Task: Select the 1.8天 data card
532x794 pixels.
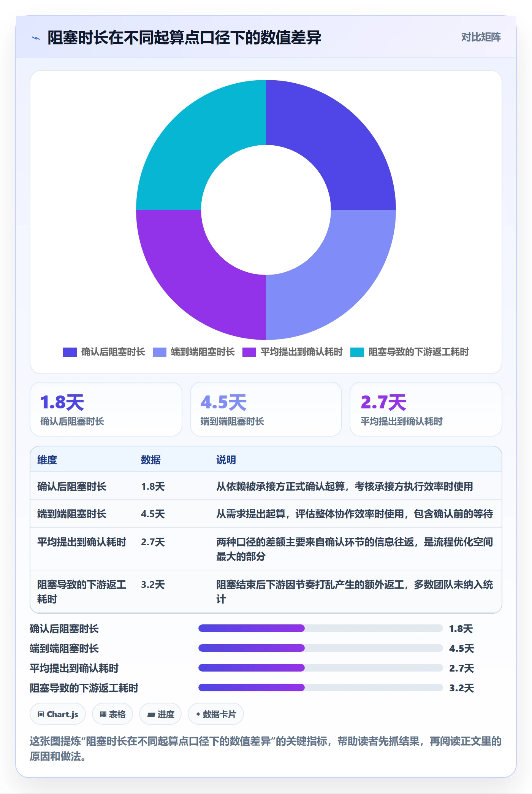Action: pos(106,409)
